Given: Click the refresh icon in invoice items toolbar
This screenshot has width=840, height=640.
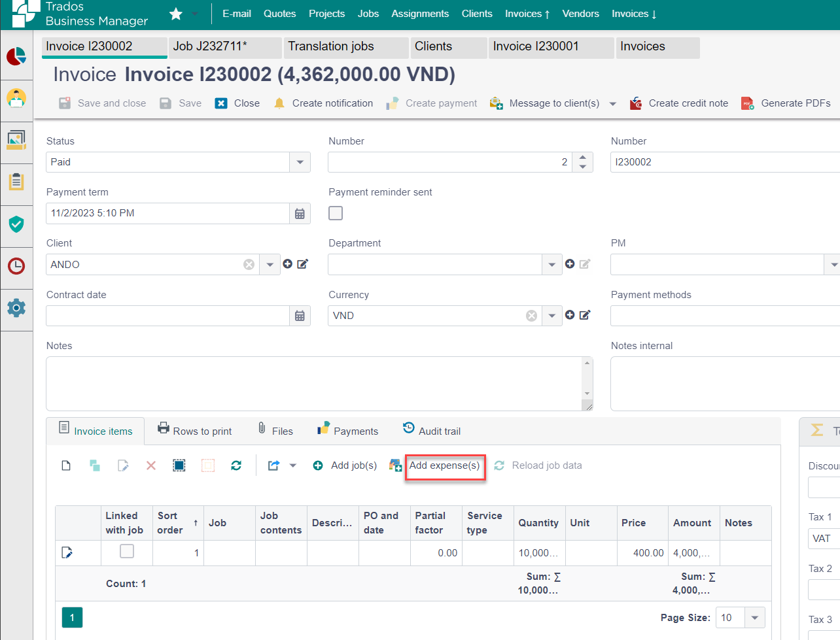Looking at the screenshot, I should coord(236,465).
